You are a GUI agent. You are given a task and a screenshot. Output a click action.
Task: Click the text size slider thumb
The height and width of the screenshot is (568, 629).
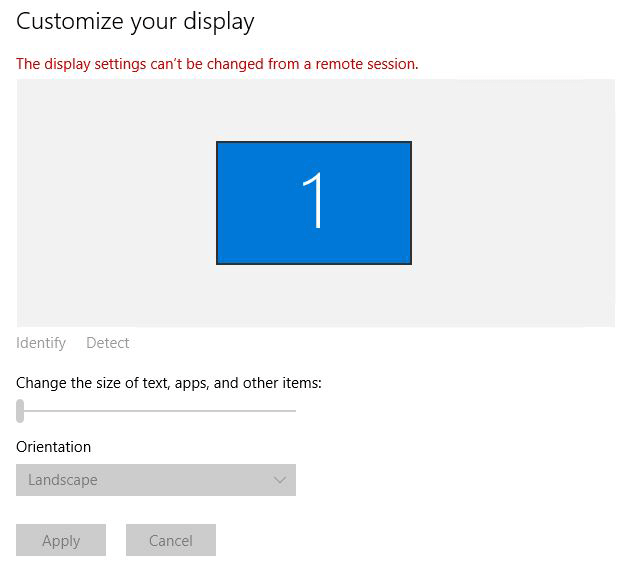coord(20,410)
